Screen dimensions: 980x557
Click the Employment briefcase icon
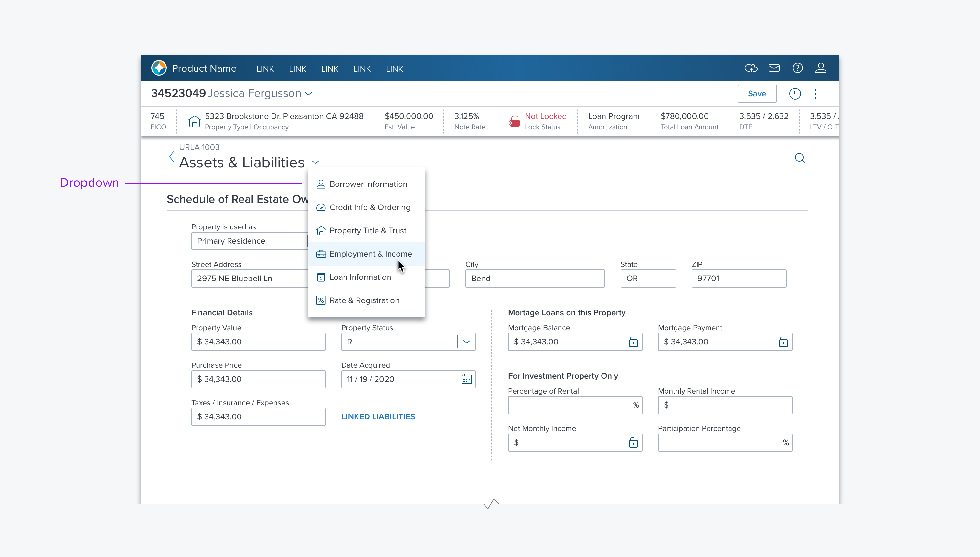(321, 254)
